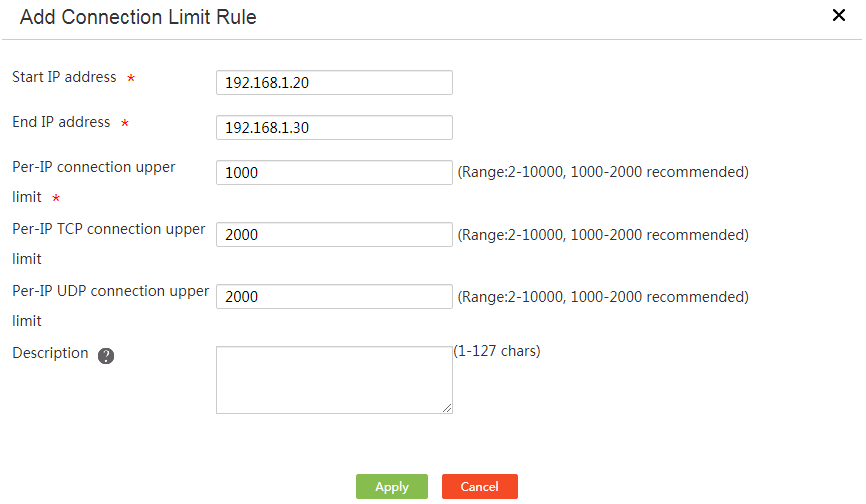The image size is (866, 504).
Task: Click the red asterisk beside Start IP address
Action: (131, 78)
